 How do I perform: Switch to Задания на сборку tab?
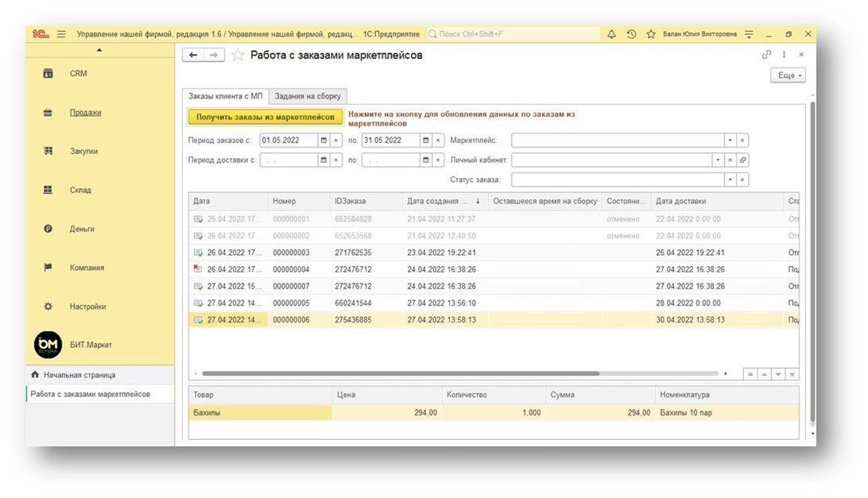coord(308,96)
